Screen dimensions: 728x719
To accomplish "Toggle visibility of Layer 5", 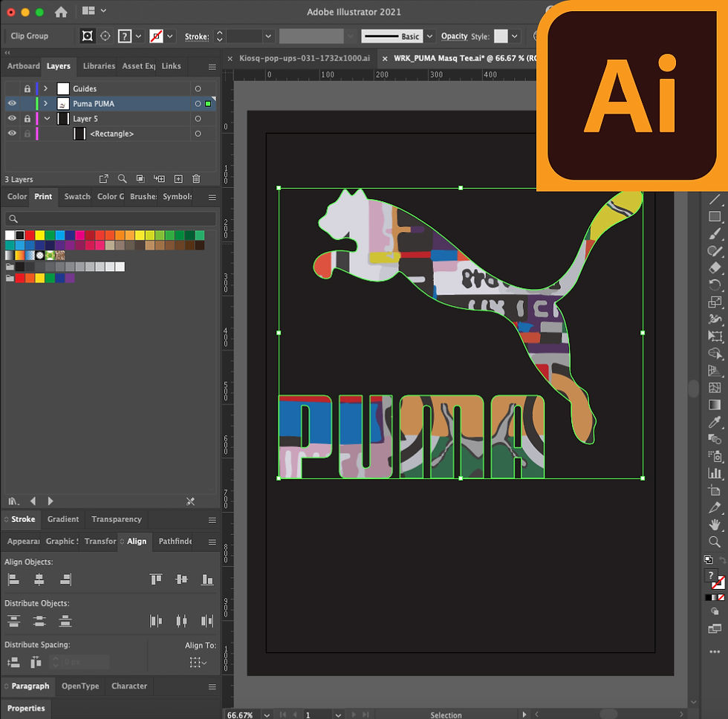I will coord(12,119).
